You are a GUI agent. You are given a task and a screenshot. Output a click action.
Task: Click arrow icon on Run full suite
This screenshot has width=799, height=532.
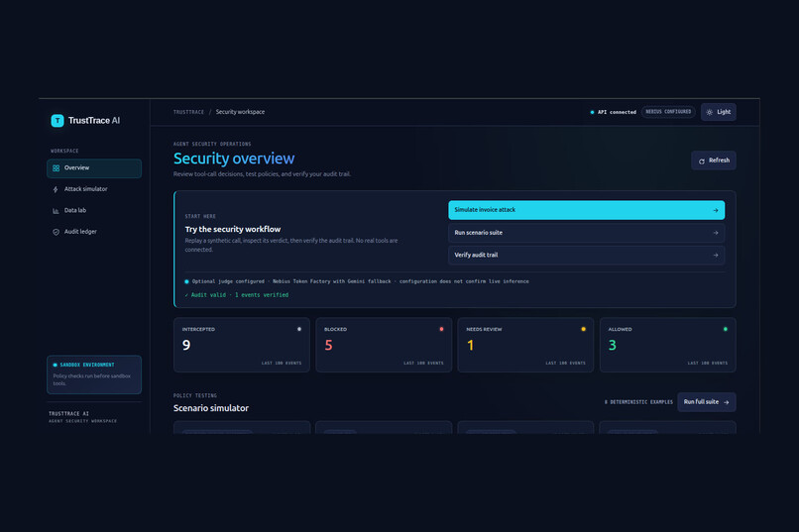click(x=726, y=402)
